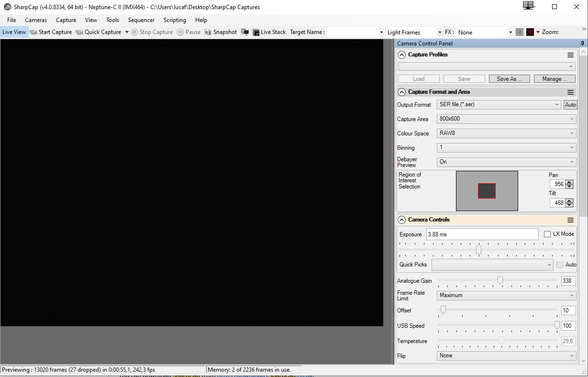Take a Snapshot from the toolbar

tap(221, 32)
